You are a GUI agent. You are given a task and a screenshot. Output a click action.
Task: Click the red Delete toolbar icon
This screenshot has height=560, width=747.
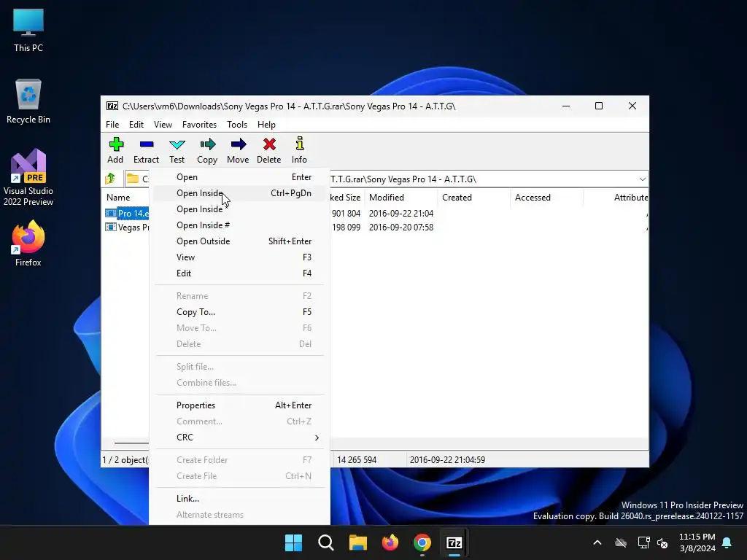(x=269, y=150)
